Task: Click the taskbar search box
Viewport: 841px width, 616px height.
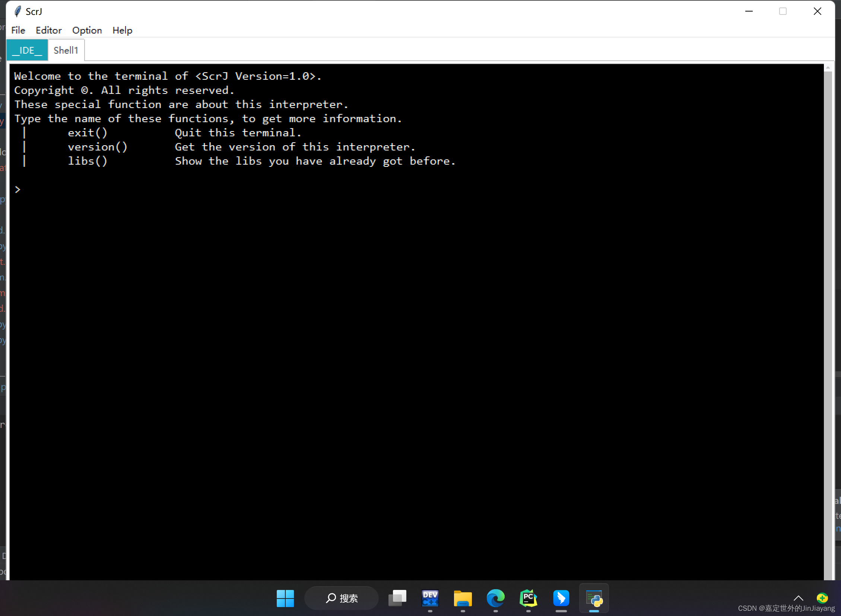Action: click(342, 598)
